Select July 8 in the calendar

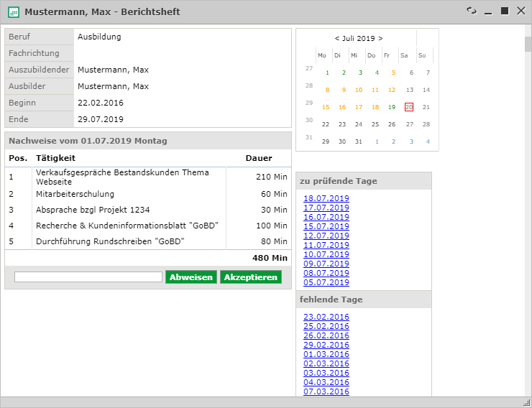click(x=327, y=90)
